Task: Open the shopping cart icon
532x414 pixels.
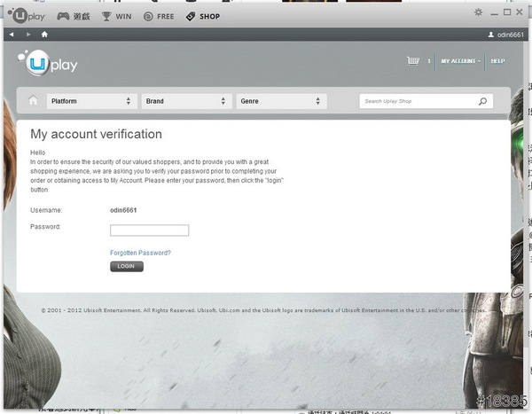Action: (412, 61)
